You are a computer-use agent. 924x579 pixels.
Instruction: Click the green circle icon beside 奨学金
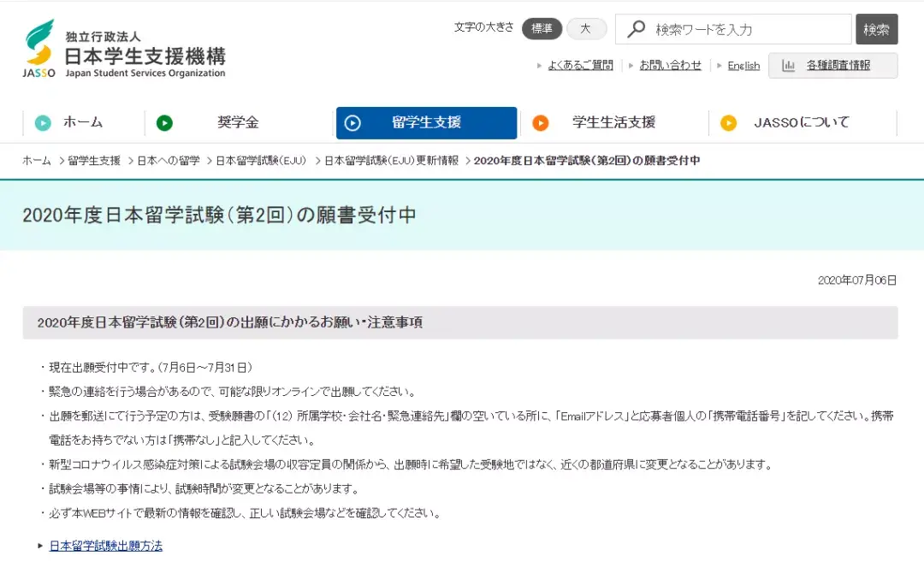coord(164,122)
